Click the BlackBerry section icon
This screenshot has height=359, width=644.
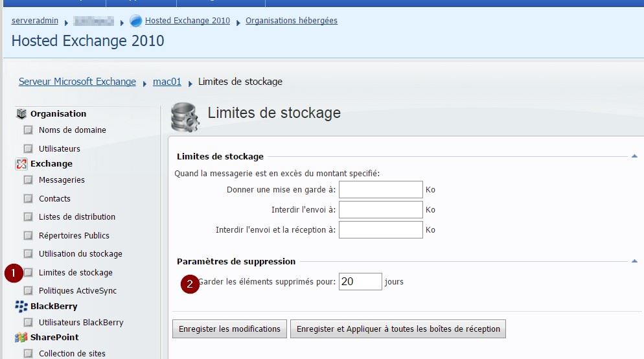(x=21, y=307)
